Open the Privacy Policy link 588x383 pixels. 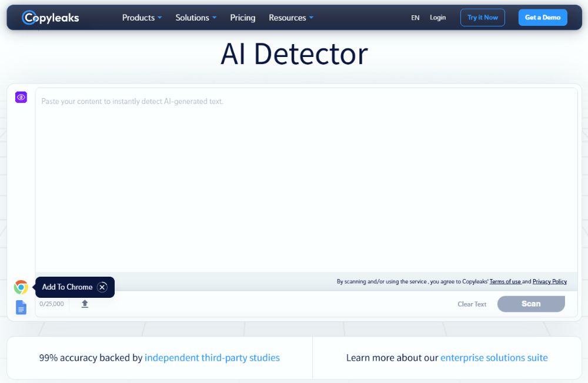point(549,281)
